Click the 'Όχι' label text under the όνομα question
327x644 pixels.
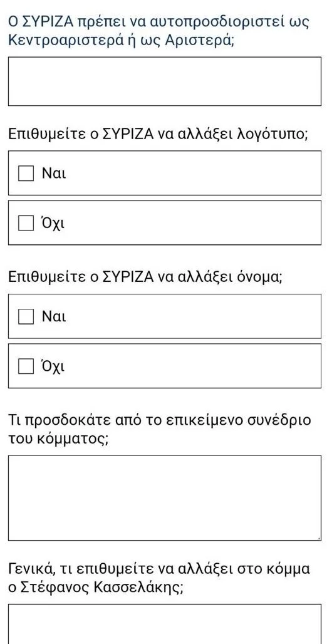[x=53, y=366]
